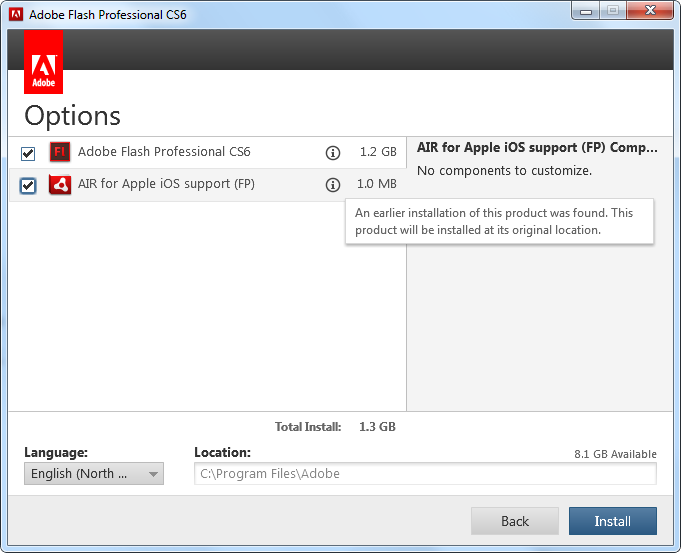Open info icon for Adobe Flash Professional CS6
Screen dimensions: 681x553
point(333,153)
